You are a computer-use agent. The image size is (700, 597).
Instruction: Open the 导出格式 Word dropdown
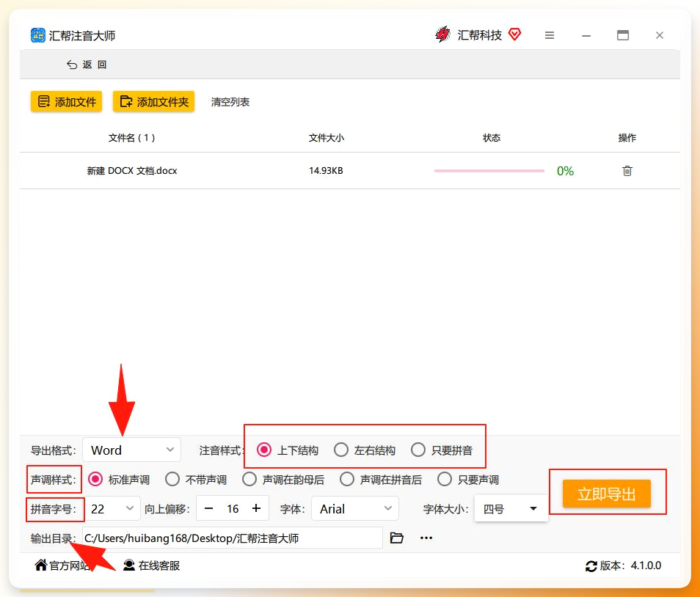[131, 450]
